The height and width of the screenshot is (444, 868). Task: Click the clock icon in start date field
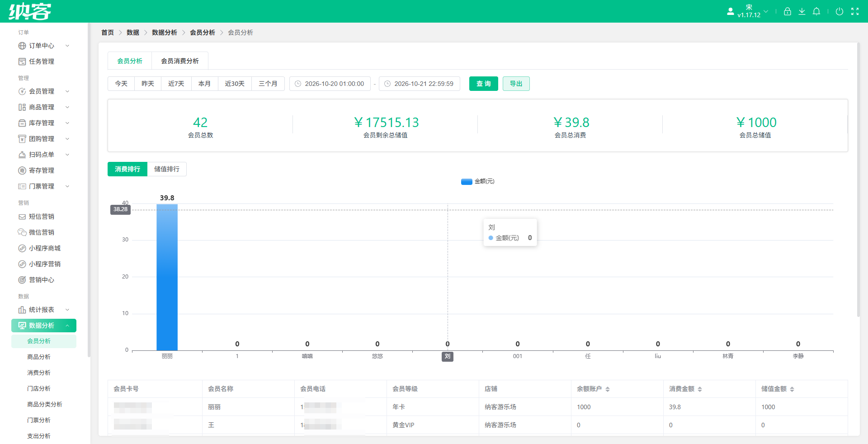point(298,84)
